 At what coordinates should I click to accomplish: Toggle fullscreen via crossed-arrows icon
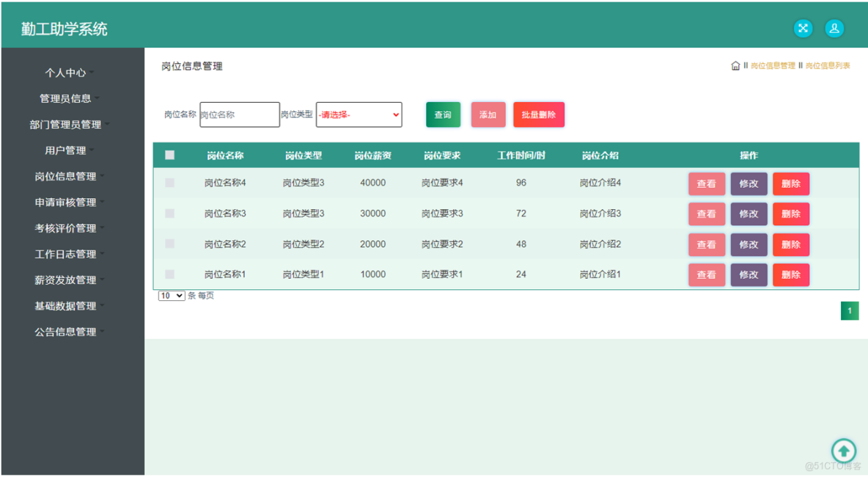tap(803, 28)
